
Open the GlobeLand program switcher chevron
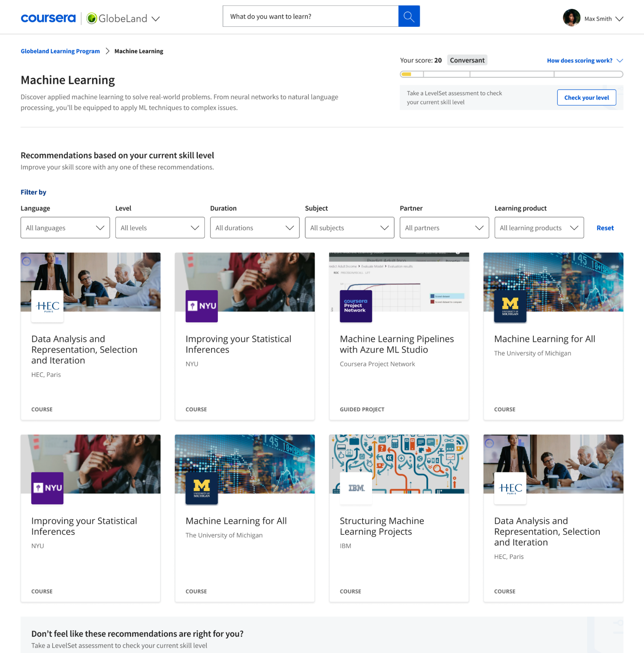click(155, 19)
